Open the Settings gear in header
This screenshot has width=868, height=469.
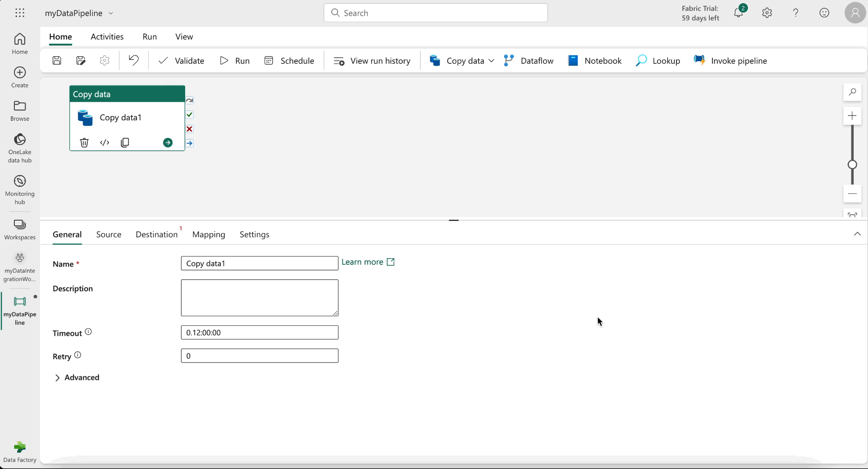[x=767, y=13]
